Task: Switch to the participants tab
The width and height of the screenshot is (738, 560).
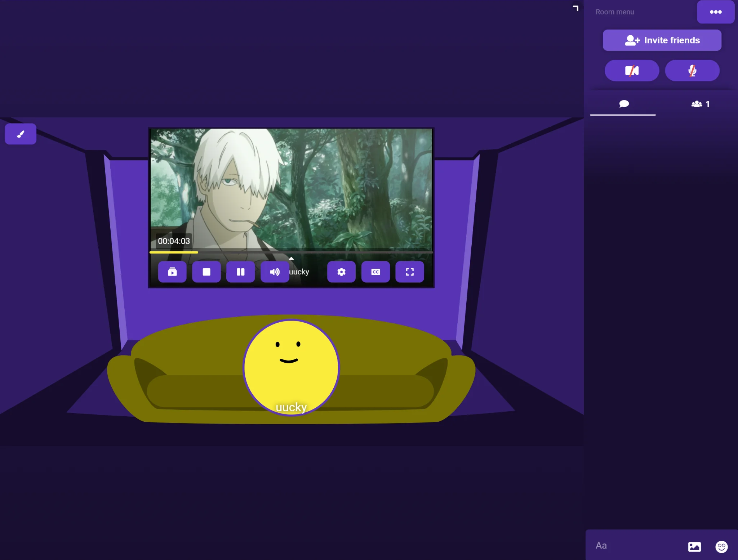Action: [700, 104]
